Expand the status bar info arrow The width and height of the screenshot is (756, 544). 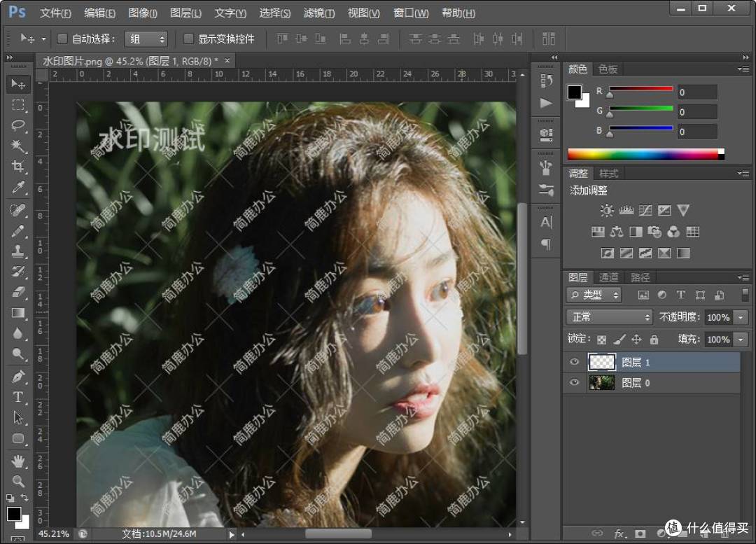pyautogui.click(x=232, y=534)
